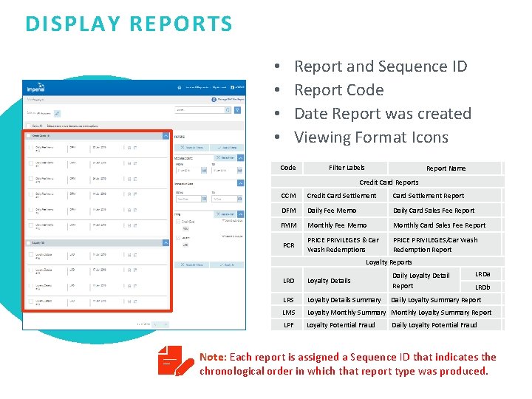Click the 'Daily Card Sales Fee Report' cell

(x=445, y=211)
